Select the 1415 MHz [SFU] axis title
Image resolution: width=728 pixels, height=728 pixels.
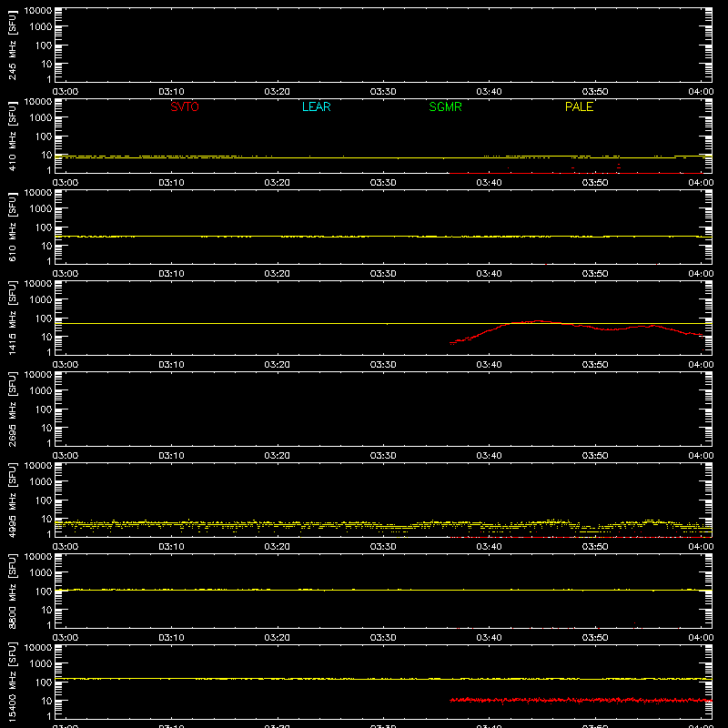[x=12, y=318]
